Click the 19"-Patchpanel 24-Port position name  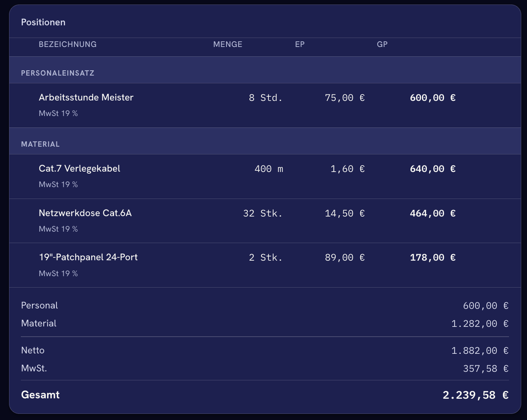pos(88,257)
